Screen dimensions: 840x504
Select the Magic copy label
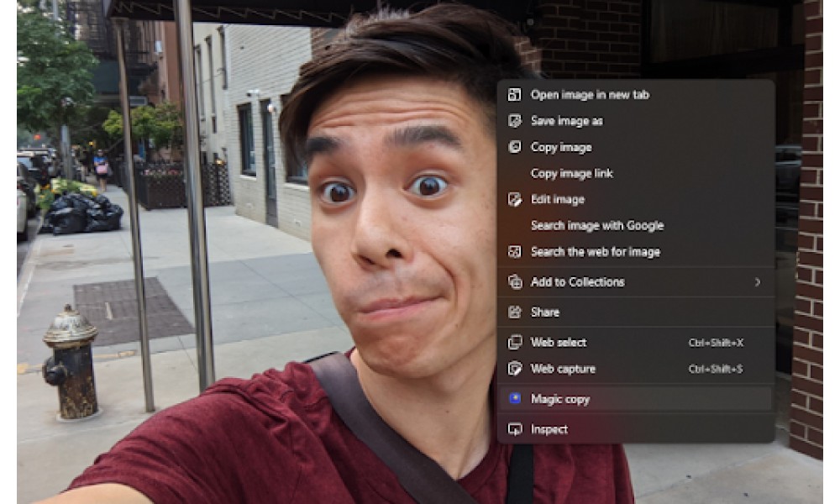point(559,399)
